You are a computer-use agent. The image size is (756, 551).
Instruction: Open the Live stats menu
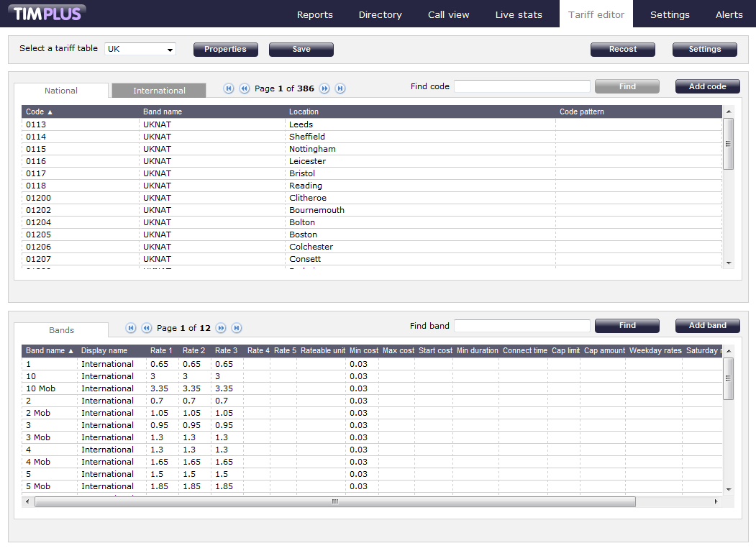click(519, 14)
